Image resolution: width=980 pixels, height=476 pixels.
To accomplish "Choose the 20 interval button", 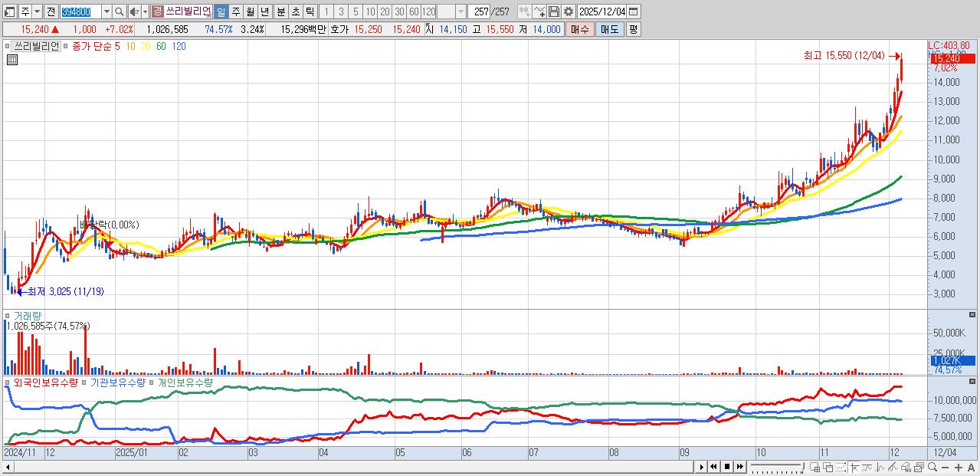I will pyautogui.click(x=385, y=11).
